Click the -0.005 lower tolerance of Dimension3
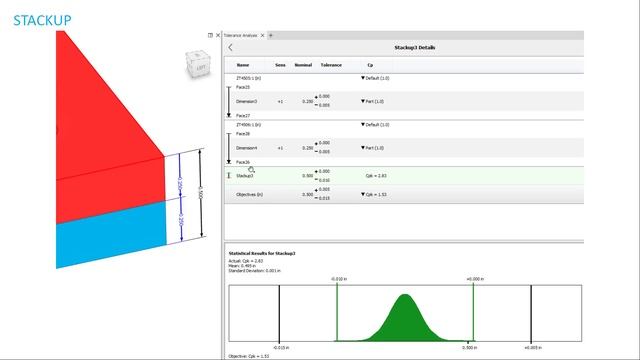 click(x=322, y=105)
